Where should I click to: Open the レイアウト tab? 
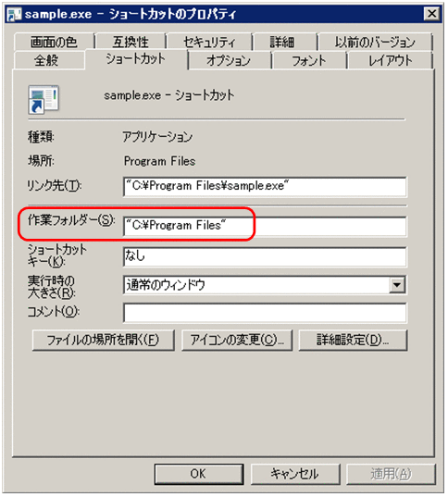[x=391, y=60]
